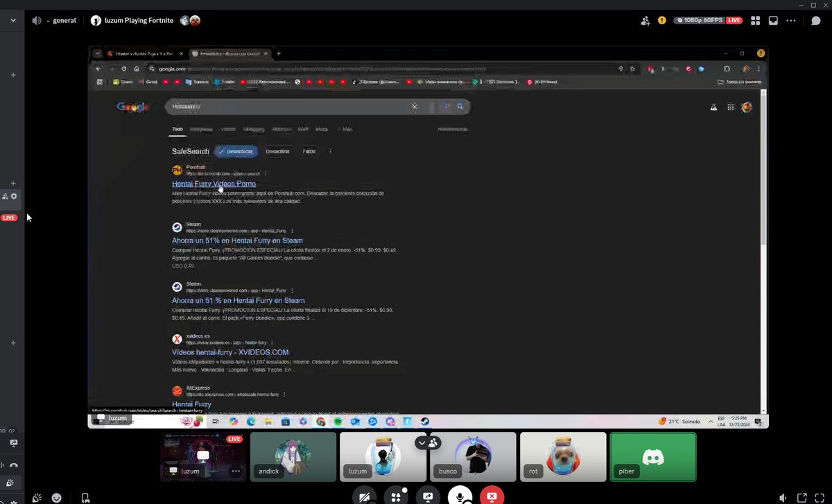Click the red LIVE badge in left sidebar
This screenshot has height=504, width=832.
[9, 218]
